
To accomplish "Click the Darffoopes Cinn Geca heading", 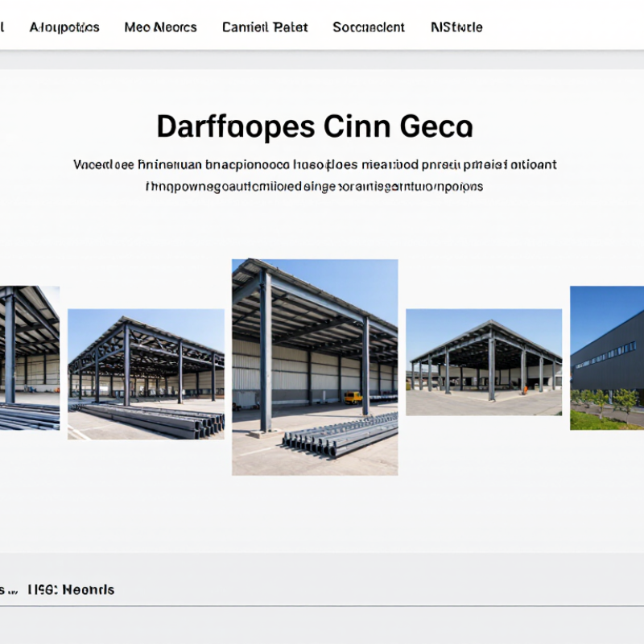I will [x=315, y=126].
